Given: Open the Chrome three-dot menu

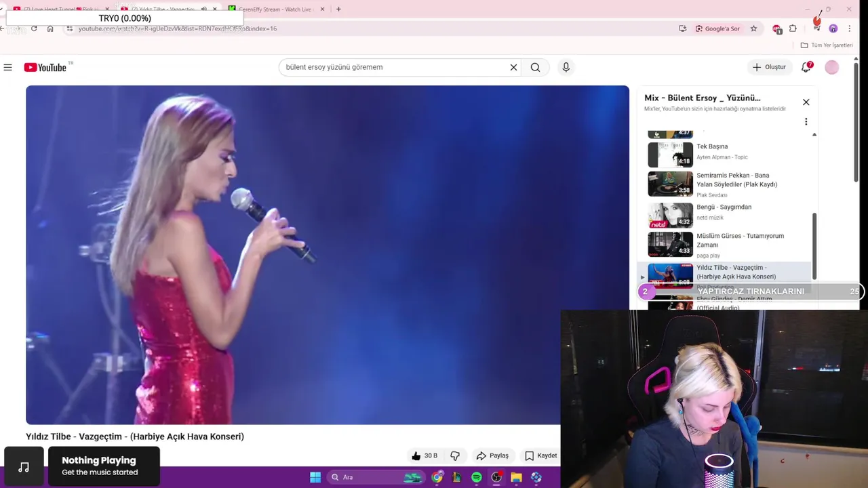Looking at the screenshot, I should click(x=849, y=28).
